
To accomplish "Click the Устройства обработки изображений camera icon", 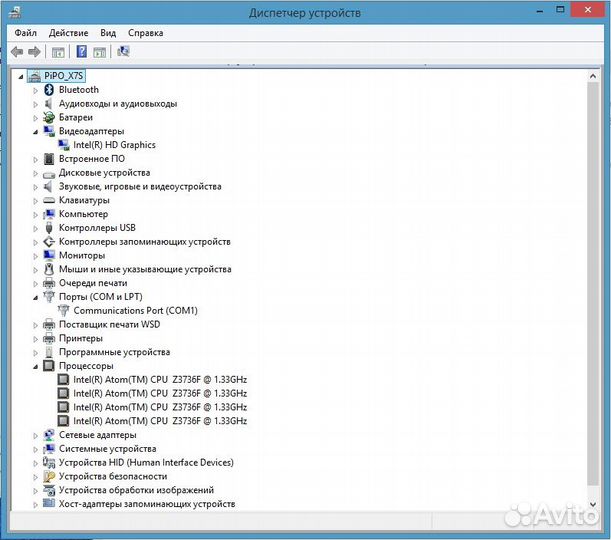I will (x=49, y=490).
